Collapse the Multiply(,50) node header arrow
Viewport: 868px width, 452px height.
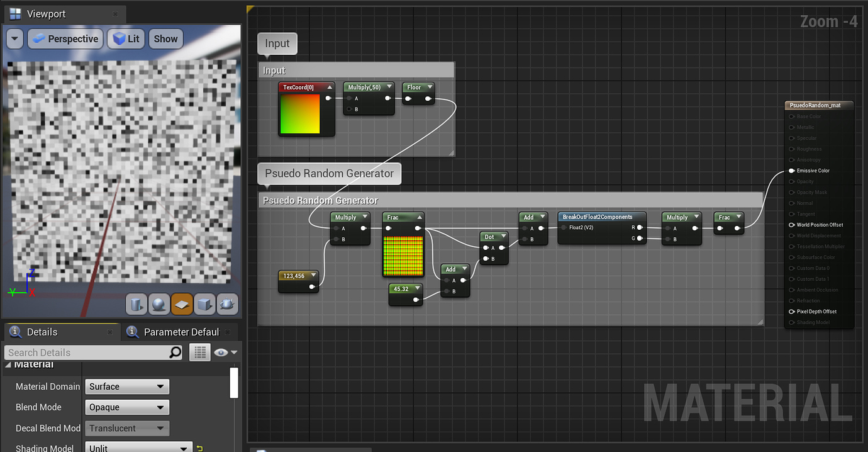[388, 87]
